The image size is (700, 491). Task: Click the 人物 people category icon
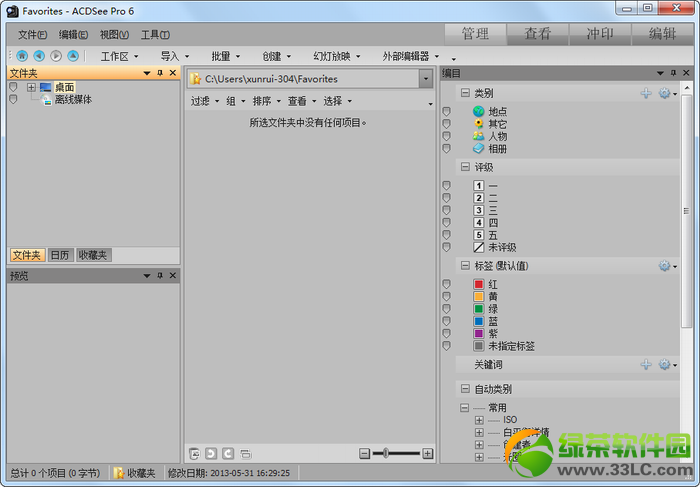[479, 136]
